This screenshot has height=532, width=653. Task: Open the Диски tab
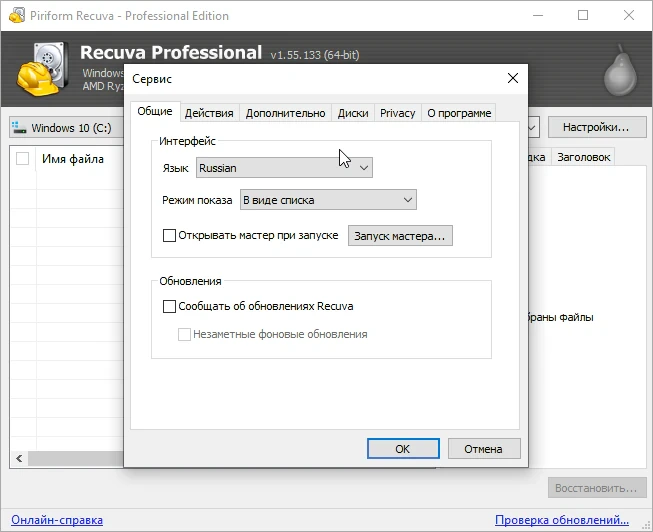click(x=353, y=113)
